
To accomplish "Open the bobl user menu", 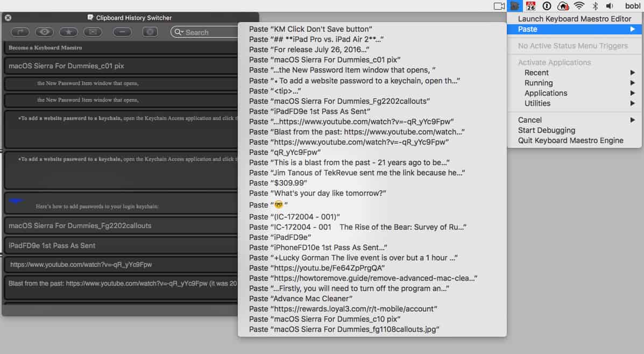I will pyautogui.click(x=633, y=6).
